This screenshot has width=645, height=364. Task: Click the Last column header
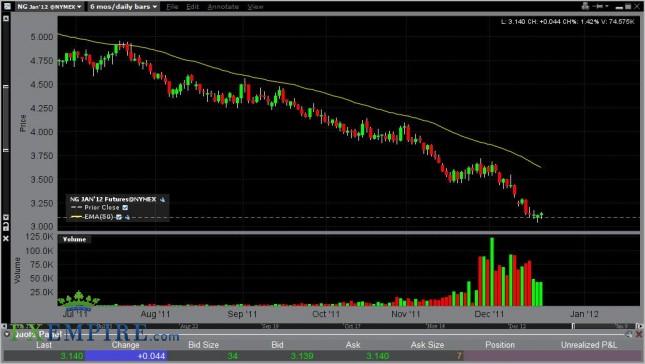44,345
